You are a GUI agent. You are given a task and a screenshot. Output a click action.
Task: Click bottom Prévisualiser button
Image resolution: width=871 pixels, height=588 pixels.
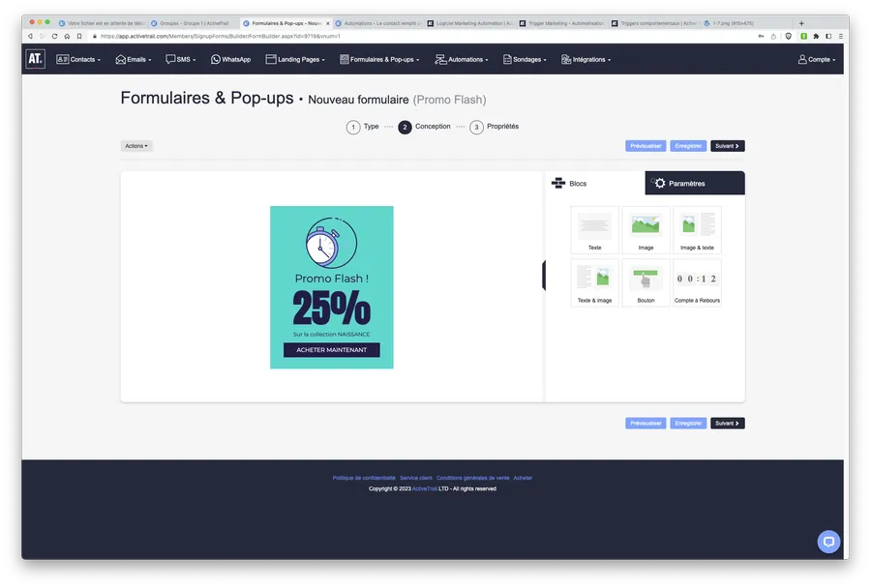(646, 423)
